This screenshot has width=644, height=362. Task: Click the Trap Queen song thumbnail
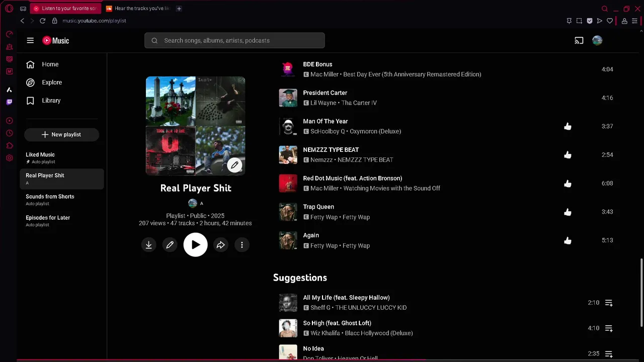pyautogui.click(x=288, y=212)
